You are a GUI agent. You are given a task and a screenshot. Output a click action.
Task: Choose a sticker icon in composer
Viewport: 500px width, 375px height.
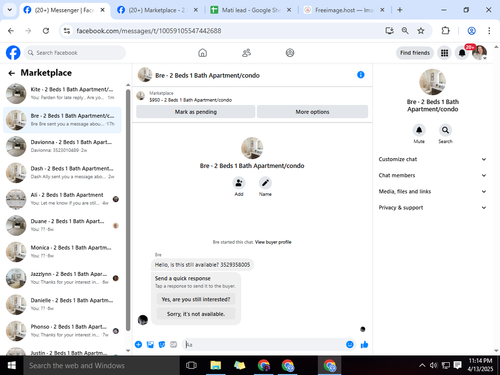(x=162, y=344)
